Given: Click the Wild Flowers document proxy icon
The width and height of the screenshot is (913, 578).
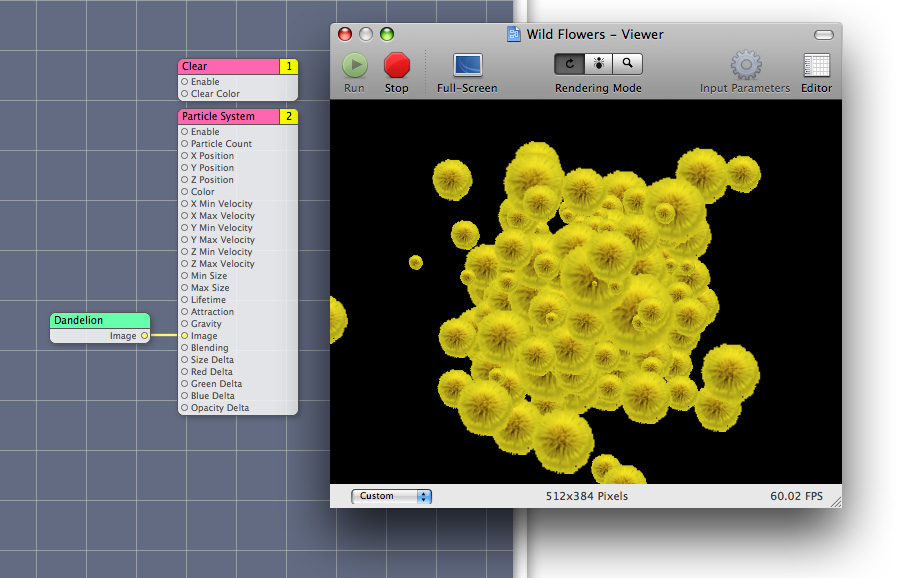Looking at the screenshot, I should 514,34.
